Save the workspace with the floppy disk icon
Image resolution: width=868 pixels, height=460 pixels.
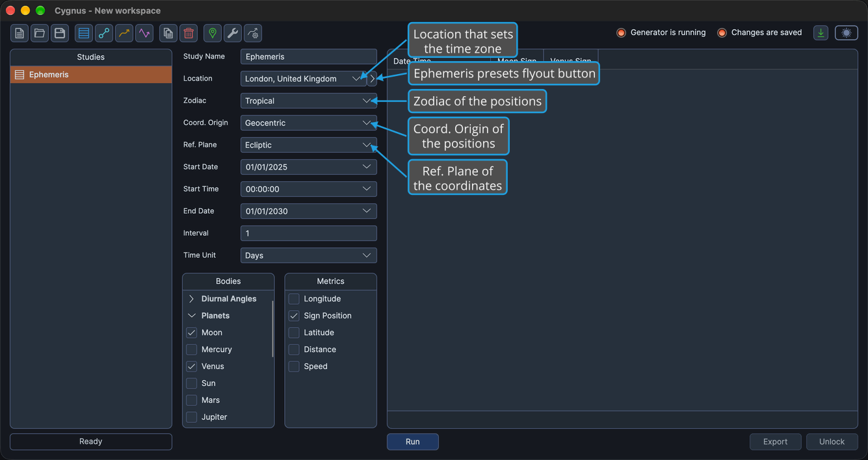(x=60, y=33)
